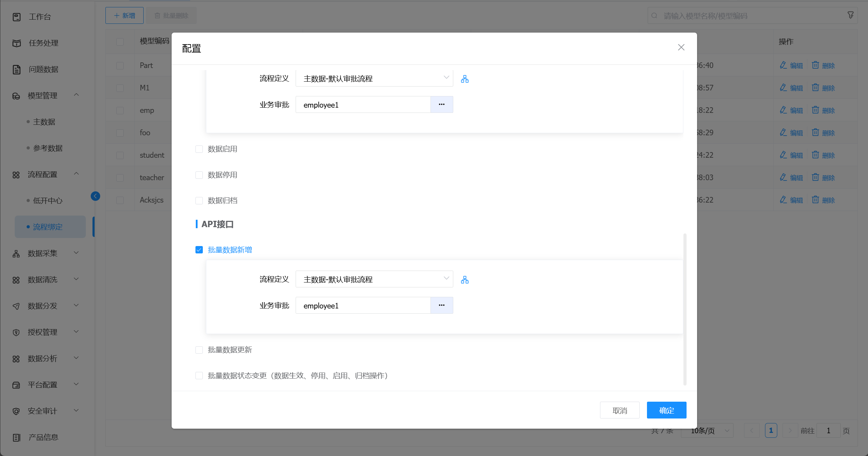Click the 取消 button
The width and height of the screenshot is (868, 456).
[619, 410]
